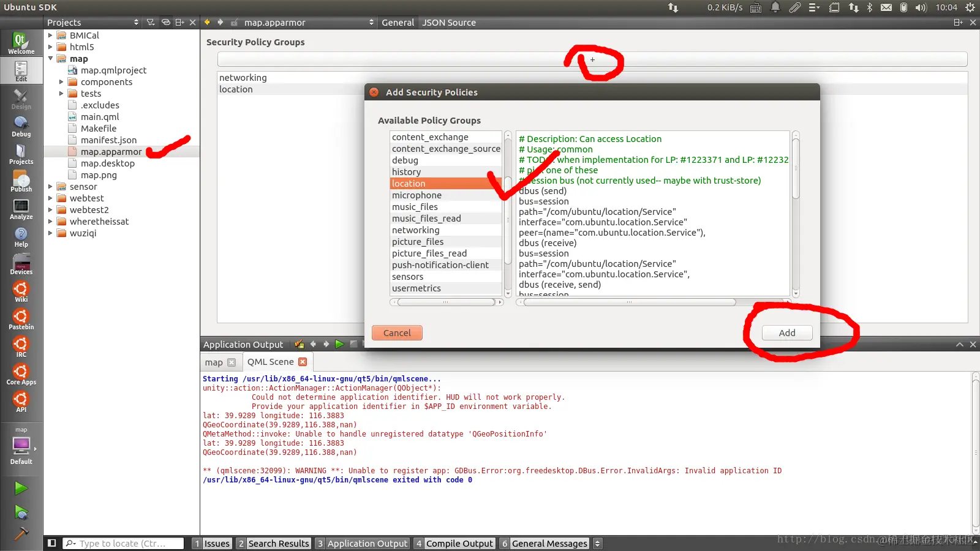Expand the components folder

click(61, 82)
